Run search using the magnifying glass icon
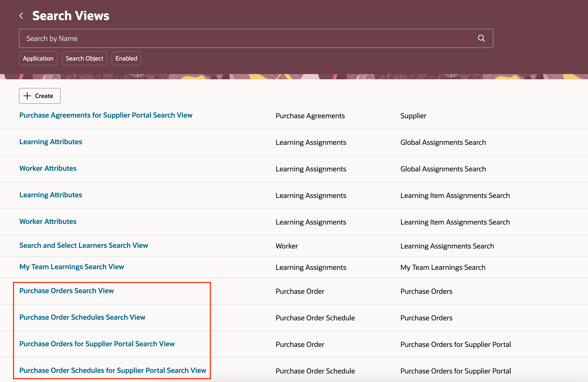This screenshot has width=588, height=382. pyautogui.click(x=481, y=38)
